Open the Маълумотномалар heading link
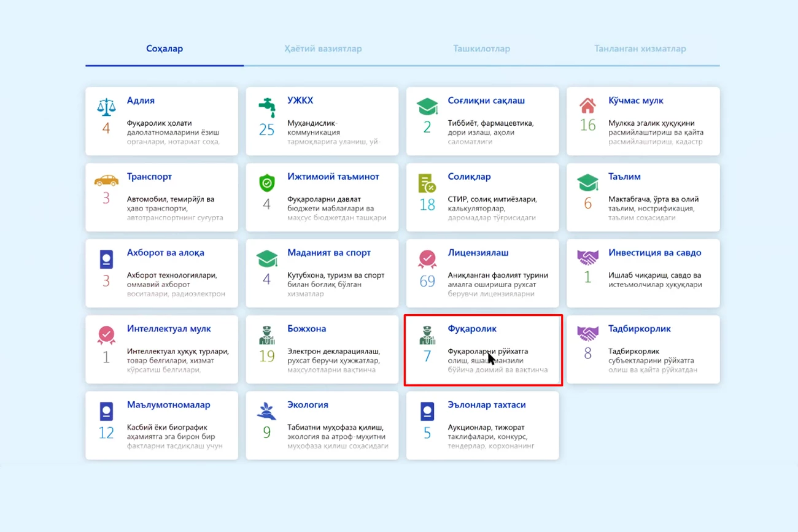This screenshot has height=532, width=798. point(169,405)
